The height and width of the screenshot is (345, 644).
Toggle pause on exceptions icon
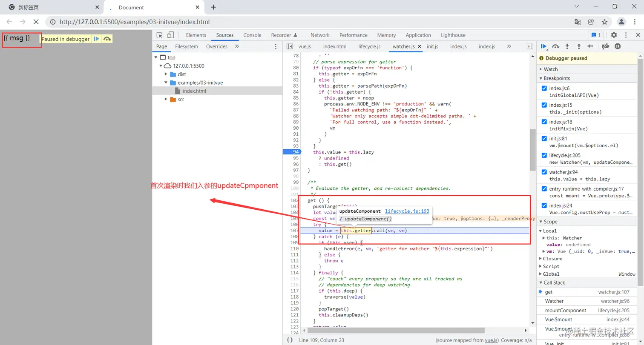[x=618, y=46]
